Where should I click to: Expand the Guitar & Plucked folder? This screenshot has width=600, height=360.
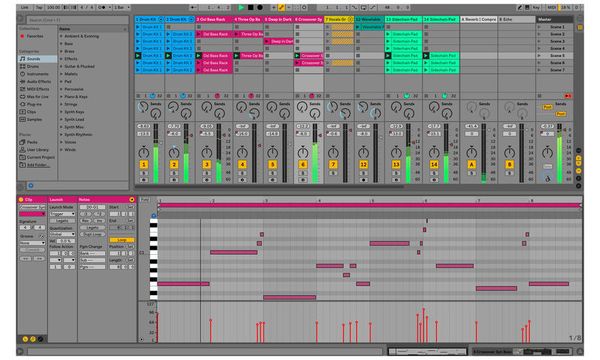[61, 67]
